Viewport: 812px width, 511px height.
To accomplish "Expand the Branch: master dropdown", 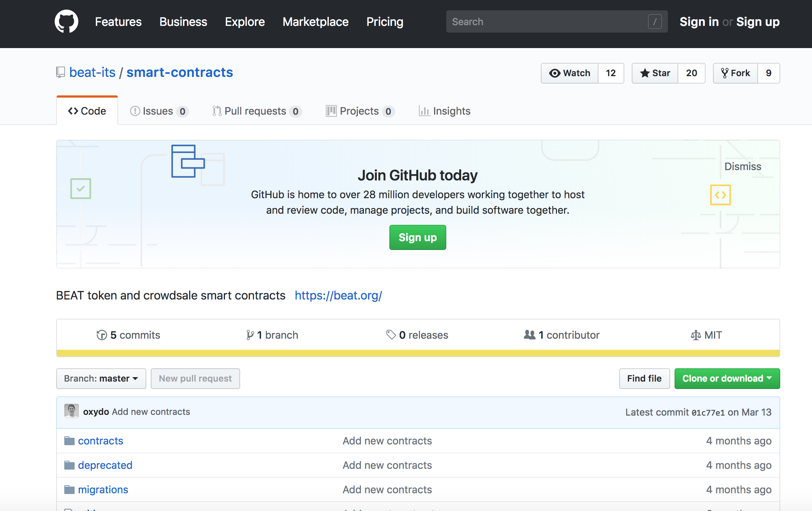I will click(101, 379).
